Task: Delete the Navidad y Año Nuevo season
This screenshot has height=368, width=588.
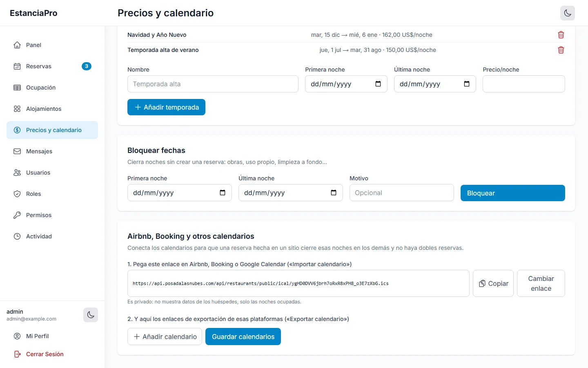Action: [561, 35]
